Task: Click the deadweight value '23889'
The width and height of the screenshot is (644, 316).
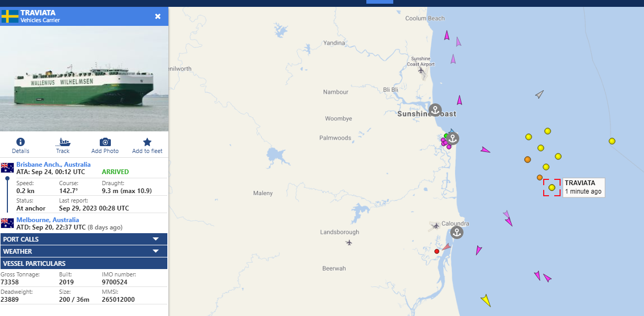Action: pos(10,299)
